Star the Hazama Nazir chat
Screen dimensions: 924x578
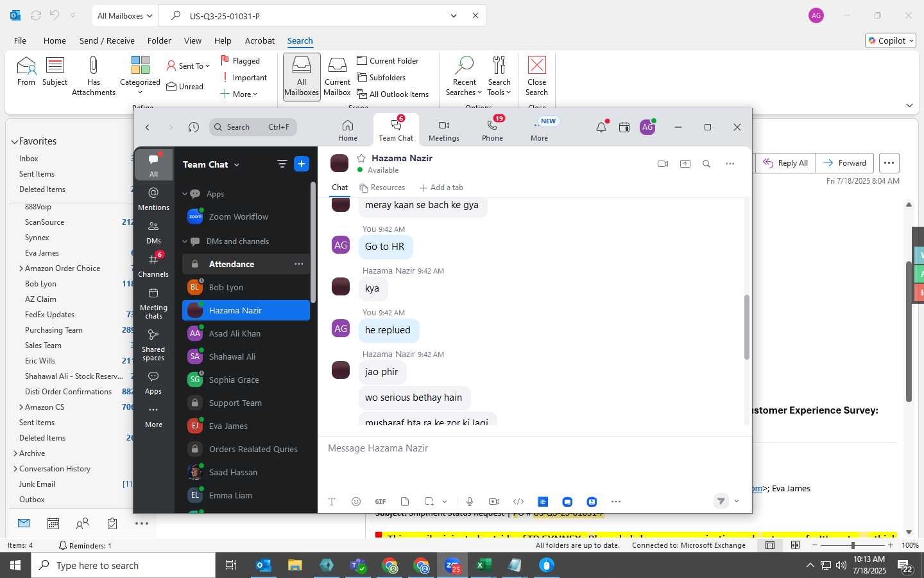tap(361, 158)
